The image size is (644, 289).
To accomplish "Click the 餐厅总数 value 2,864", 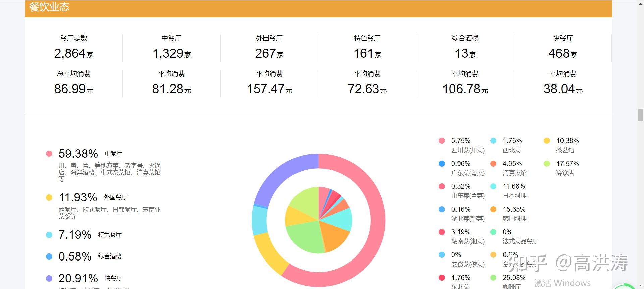I will pyautogui.click(x=70, y=53).
